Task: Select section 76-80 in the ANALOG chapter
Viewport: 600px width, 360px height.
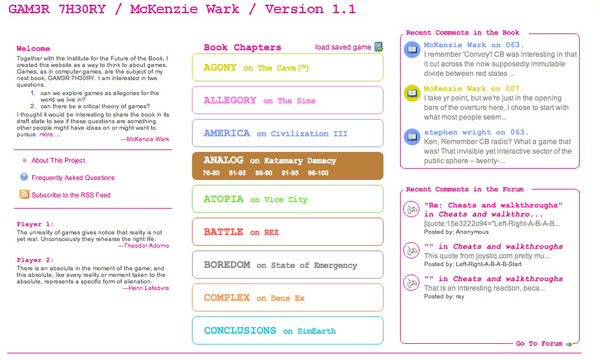Action: click(x=211, y=173)
